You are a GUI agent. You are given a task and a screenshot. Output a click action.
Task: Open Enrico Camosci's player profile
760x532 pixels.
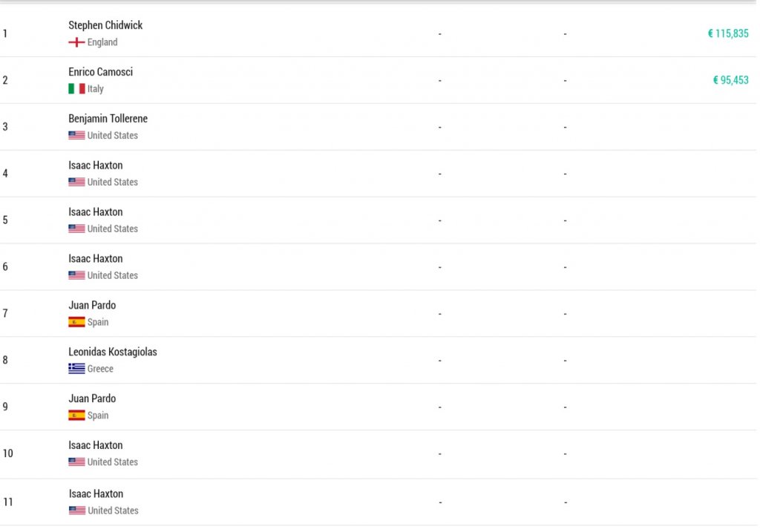tap(100, 72)
